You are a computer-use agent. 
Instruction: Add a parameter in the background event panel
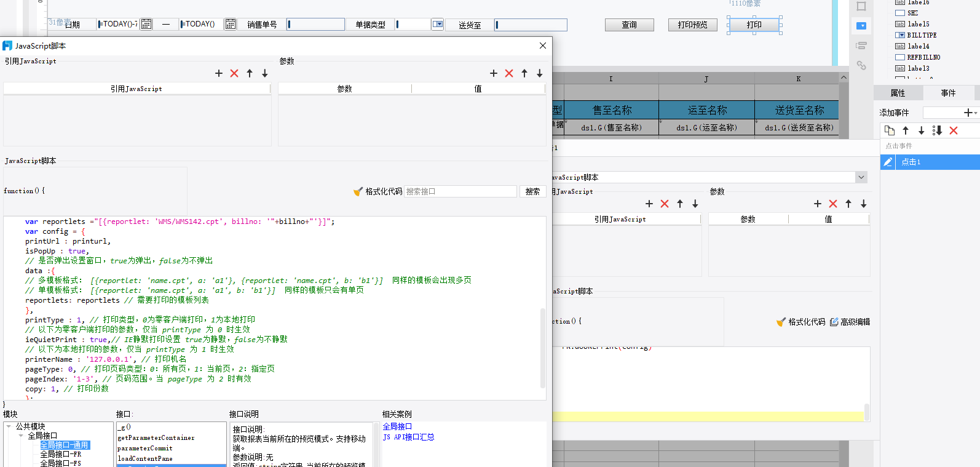[818, 204]
